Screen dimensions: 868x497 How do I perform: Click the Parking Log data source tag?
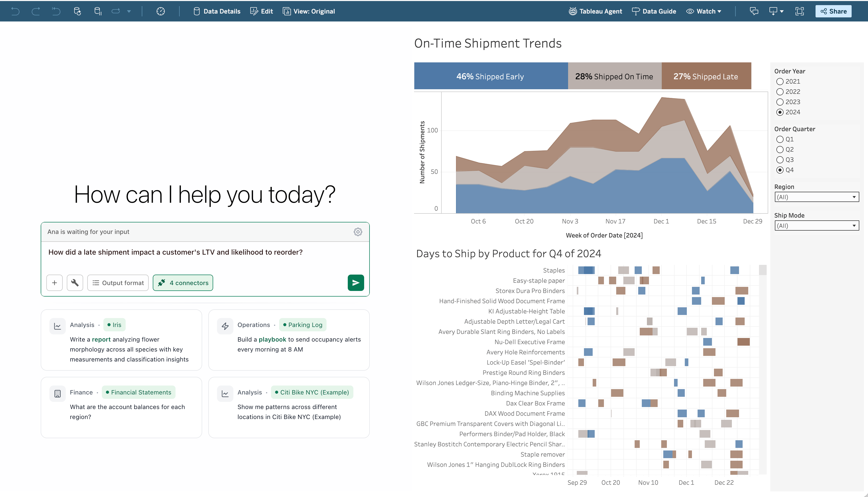(303, 325)
